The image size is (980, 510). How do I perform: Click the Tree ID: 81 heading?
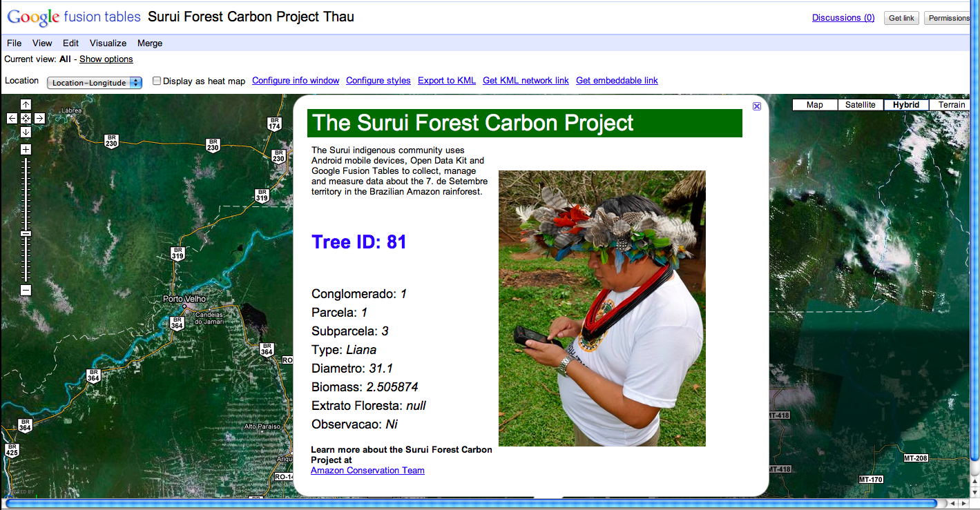coord(359,242)
